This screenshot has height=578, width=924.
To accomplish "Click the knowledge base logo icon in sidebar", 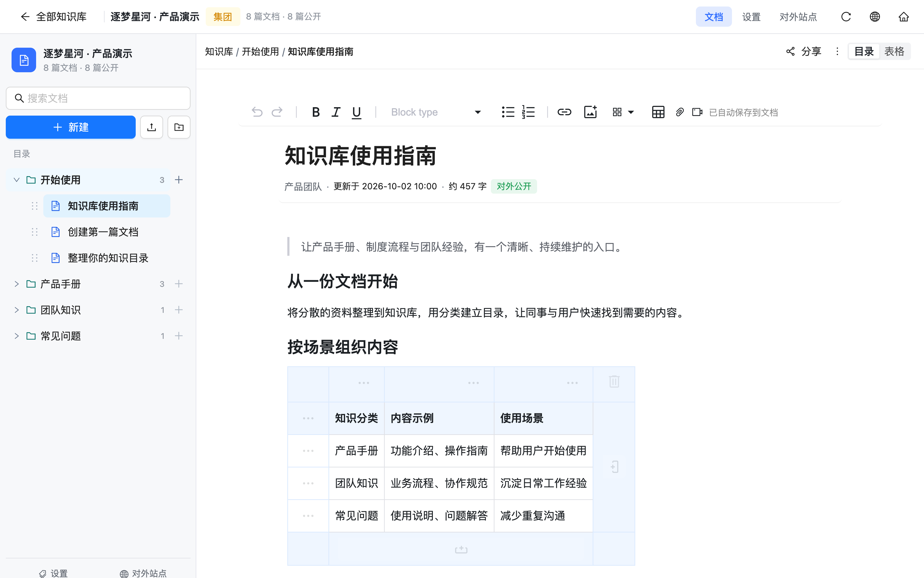I will [24, 60].
